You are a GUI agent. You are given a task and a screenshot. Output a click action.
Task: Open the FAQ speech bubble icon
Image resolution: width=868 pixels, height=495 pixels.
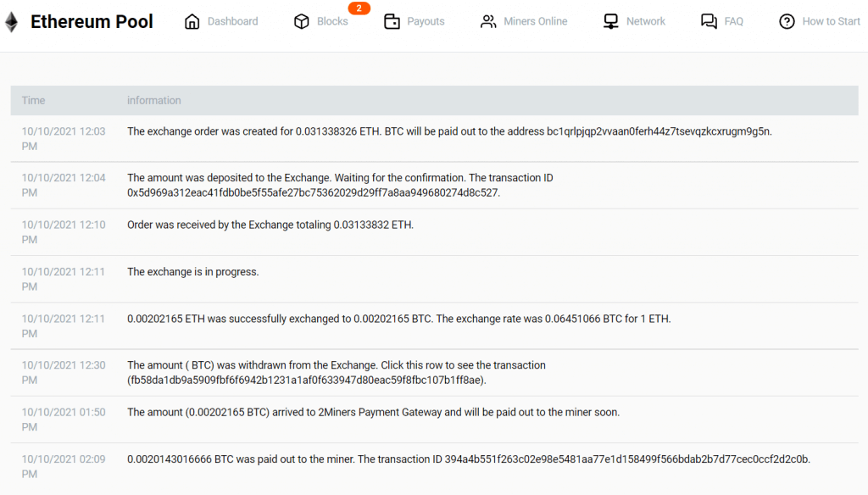(709, 21)
